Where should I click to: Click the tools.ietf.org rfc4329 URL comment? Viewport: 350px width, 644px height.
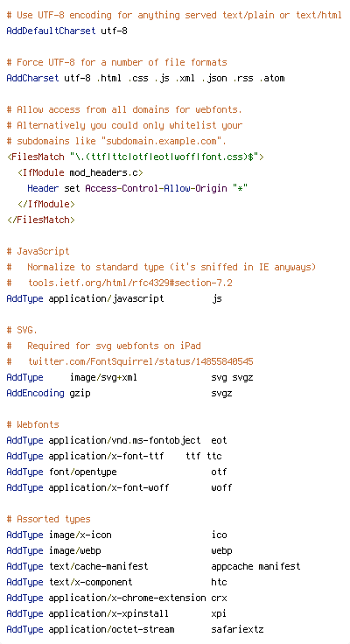tap(130, 283)
